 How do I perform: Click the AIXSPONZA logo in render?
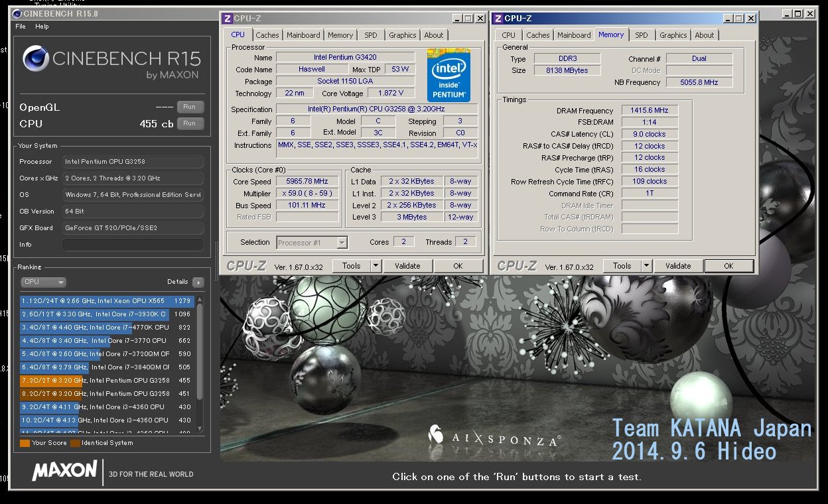click(x=495, y=438)
